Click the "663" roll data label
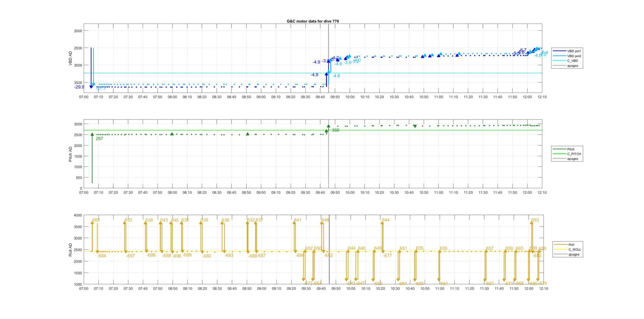The image size is (644, 319). pos(519,249)
